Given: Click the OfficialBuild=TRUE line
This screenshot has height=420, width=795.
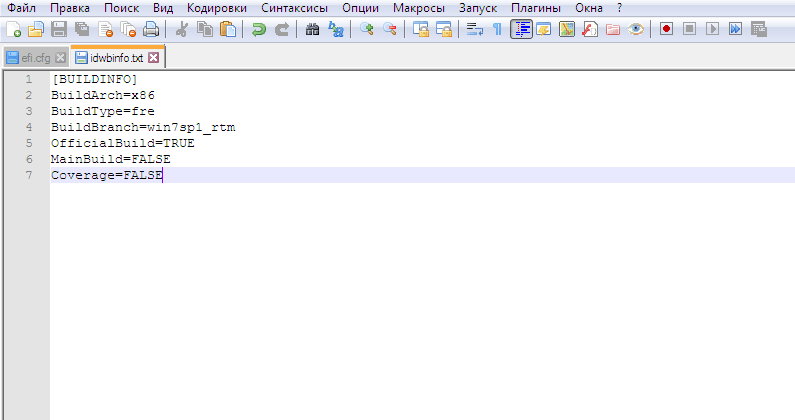Looking at the screenshot, I should 123,143.
